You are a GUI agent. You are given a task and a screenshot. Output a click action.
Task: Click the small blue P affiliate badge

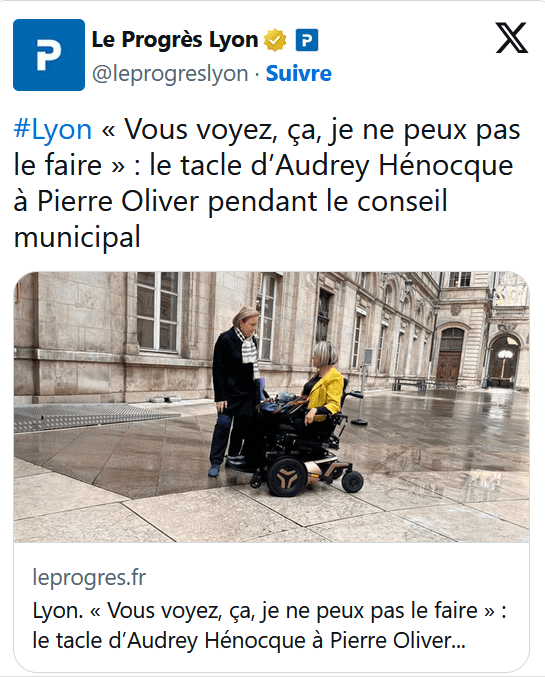307,40
